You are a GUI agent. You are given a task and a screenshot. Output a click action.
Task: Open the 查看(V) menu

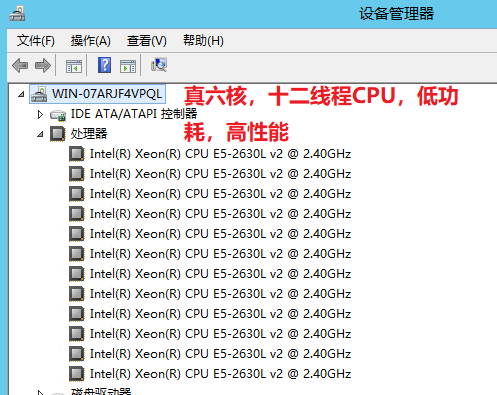pyautogui.click(x=146, y=41)
